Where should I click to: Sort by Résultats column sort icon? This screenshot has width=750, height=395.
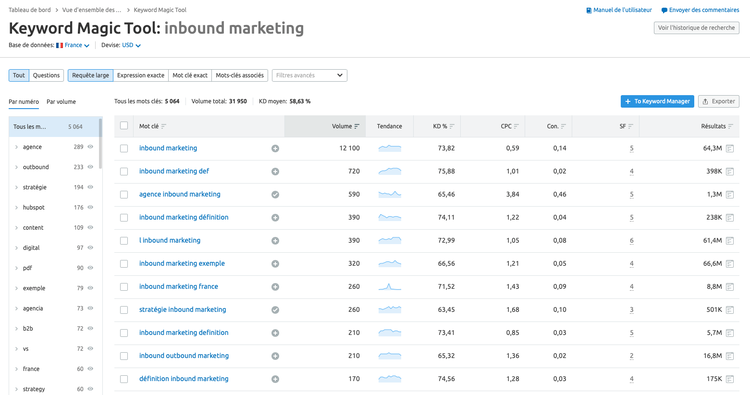pos(730,127)
